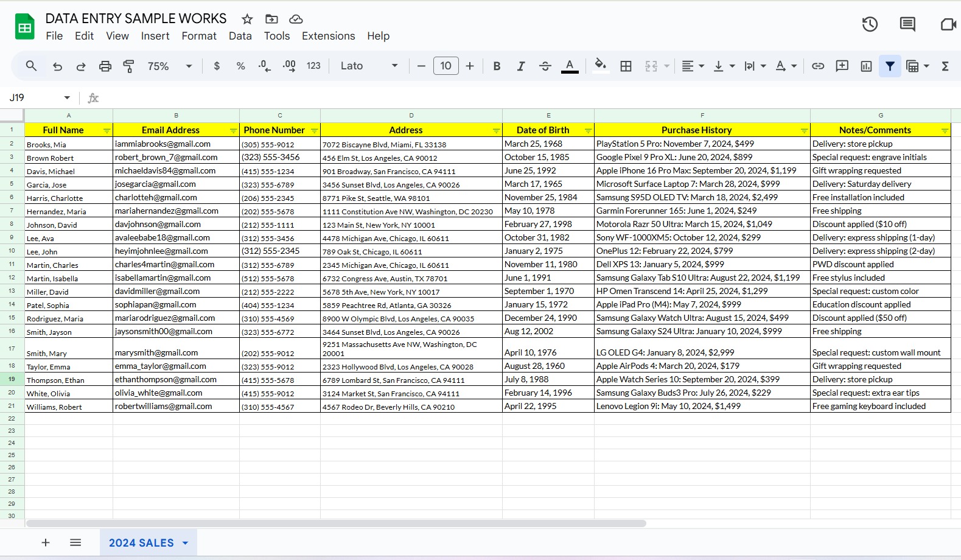Select cell containing michaeldavis84@gmail.com

click(x=176, y=171)
